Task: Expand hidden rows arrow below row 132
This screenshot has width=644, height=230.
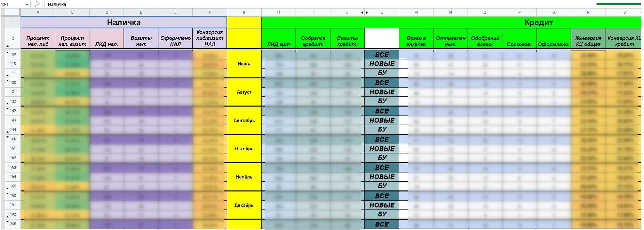Action: tap(7, 103)
